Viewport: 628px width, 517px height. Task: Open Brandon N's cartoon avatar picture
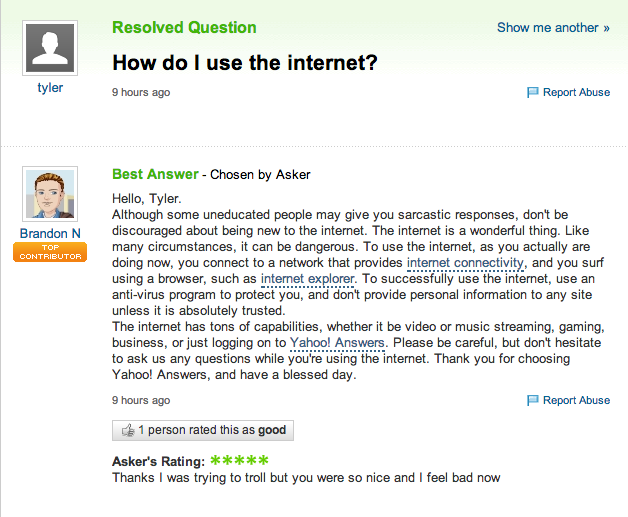point(50,194)
